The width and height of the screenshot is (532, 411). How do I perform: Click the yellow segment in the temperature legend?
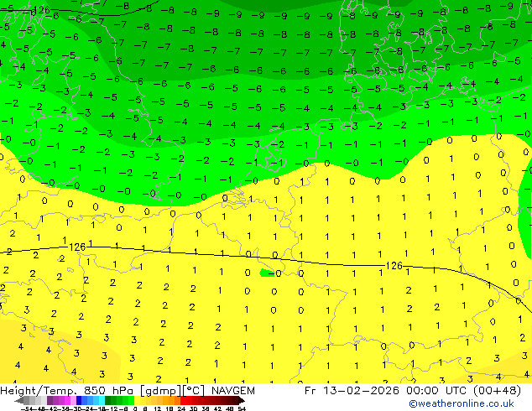[x=137, y=400]
